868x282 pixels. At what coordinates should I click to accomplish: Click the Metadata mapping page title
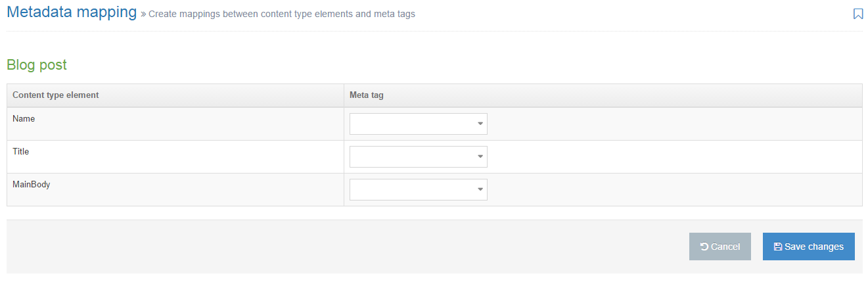pos(72,12)
